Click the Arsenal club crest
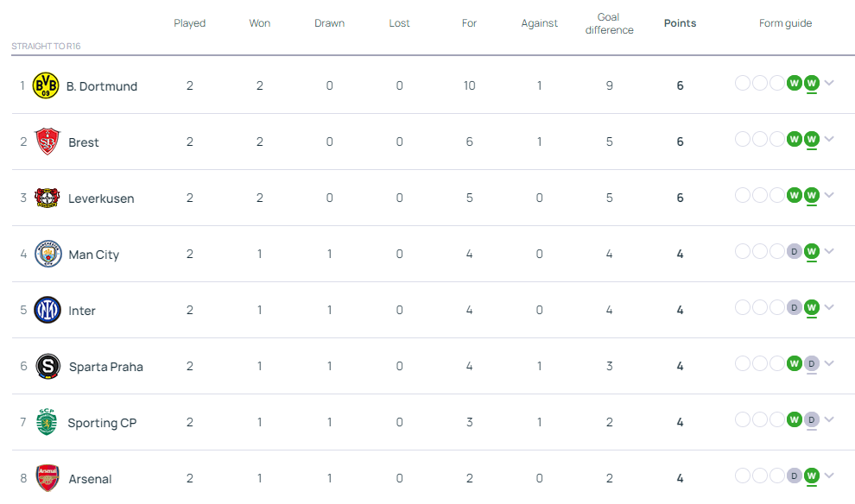This screenshot has width=855, height=504. pos(47,478)
